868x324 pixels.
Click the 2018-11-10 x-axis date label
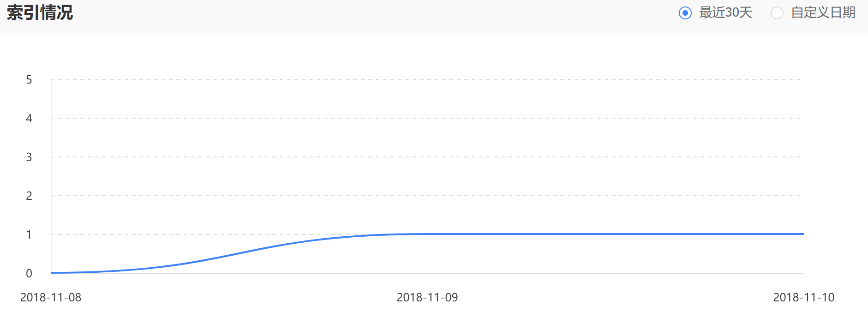803,297
